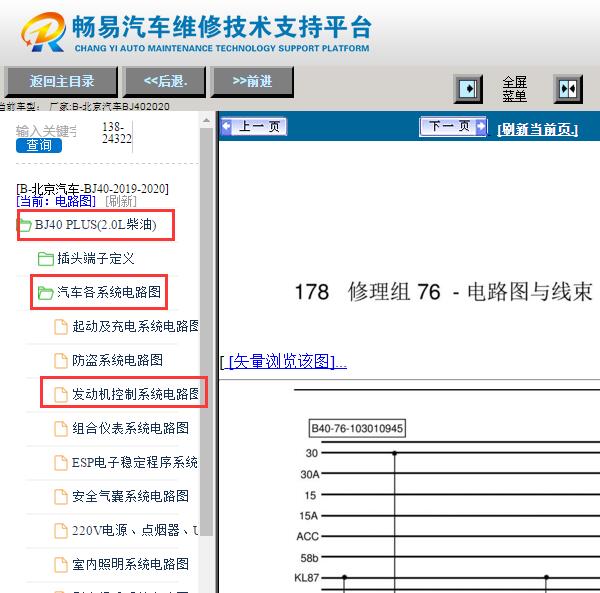600x593 pixels.
Task: Click the 15A line label in diagram
Action: point(309,516)
